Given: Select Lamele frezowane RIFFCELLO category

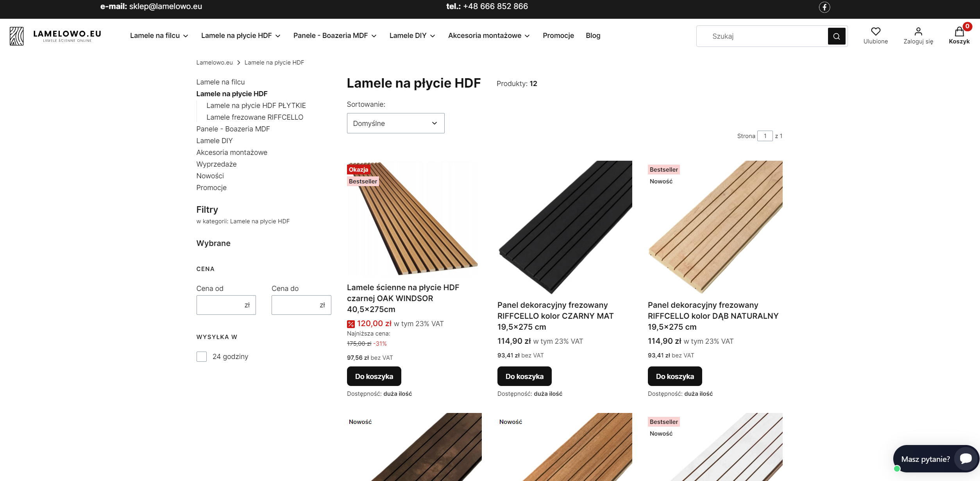Looking at the screenshot, I should 254,117.
